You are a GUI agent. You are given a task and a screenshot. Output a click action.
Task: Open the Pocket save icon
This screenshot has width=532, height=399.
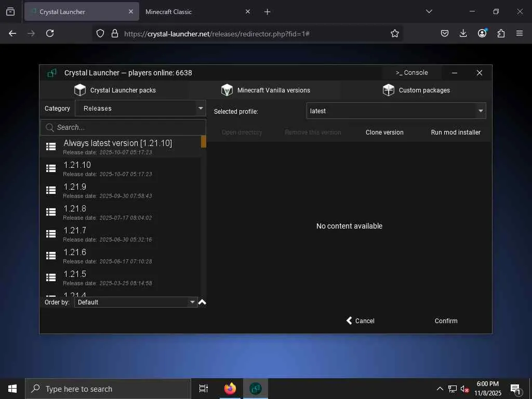pos(445,33)
